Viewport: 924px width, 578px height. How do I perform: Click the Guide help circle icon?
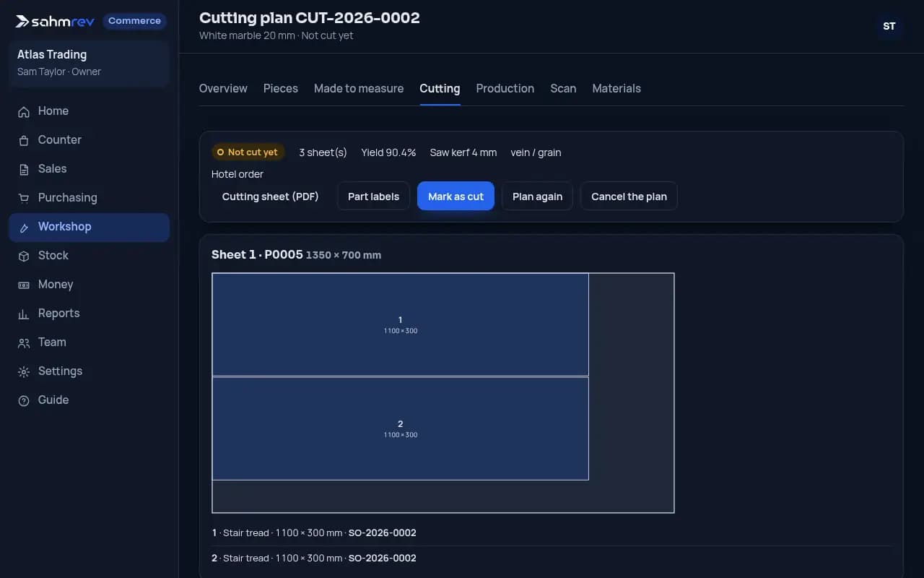(24, 400)
